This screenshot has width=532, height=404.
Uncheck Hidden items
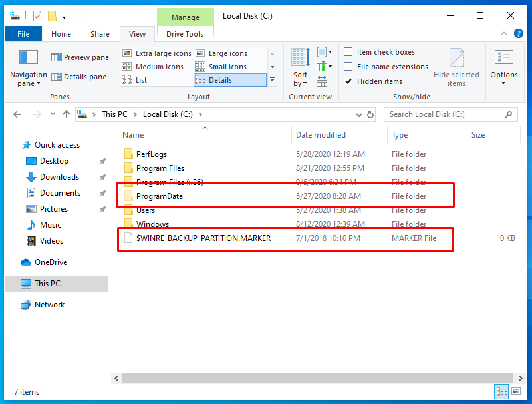pos(348,81)
